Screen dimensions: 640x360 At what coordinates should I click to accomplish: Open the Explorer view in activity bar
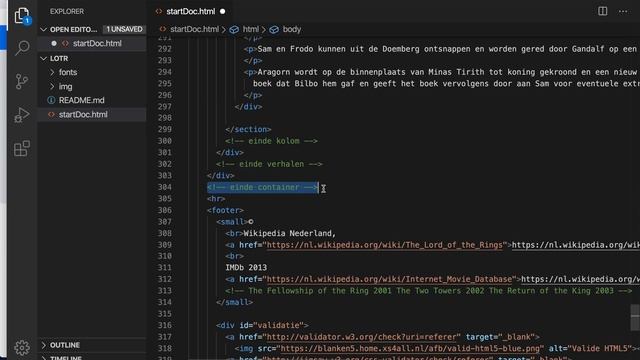22,16
